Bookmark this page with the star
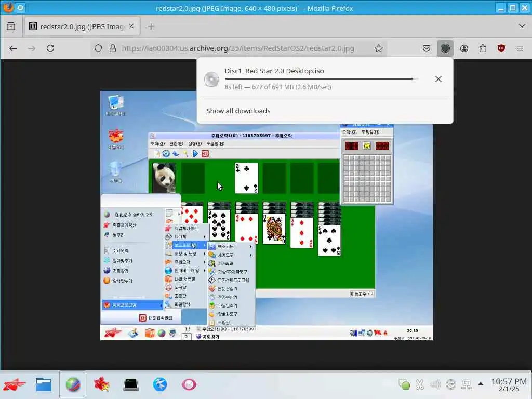Image resolution: width=532 pixels, height=399 pixels. pyautogui.click(x=379, y=48)
